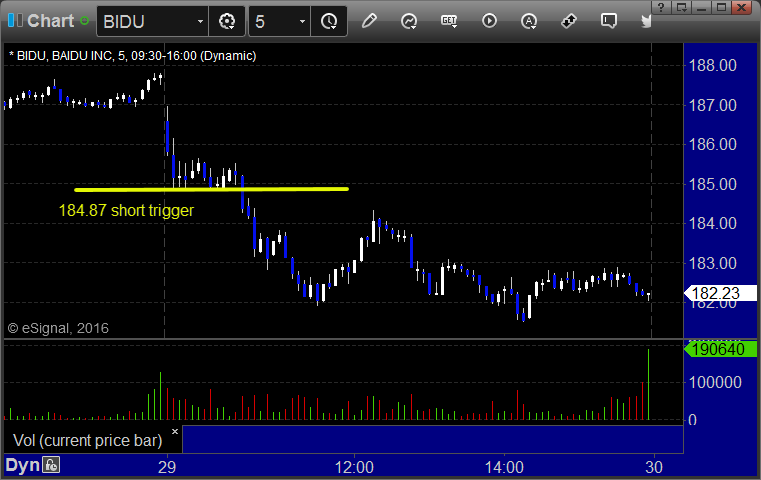This screenshot has width=761, height=480.
Task: Click the 185.00 price axis label
Action: tap(712, 184)
